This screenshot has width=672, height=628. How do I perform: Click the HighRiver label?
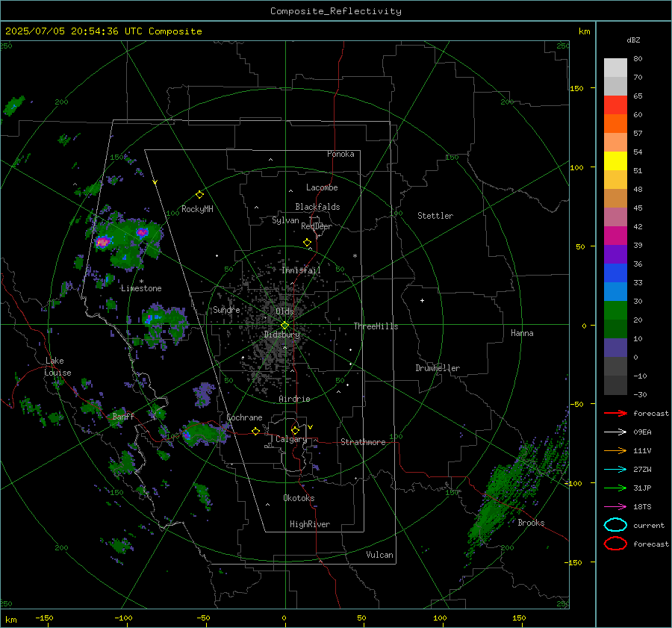click(310, 524)
